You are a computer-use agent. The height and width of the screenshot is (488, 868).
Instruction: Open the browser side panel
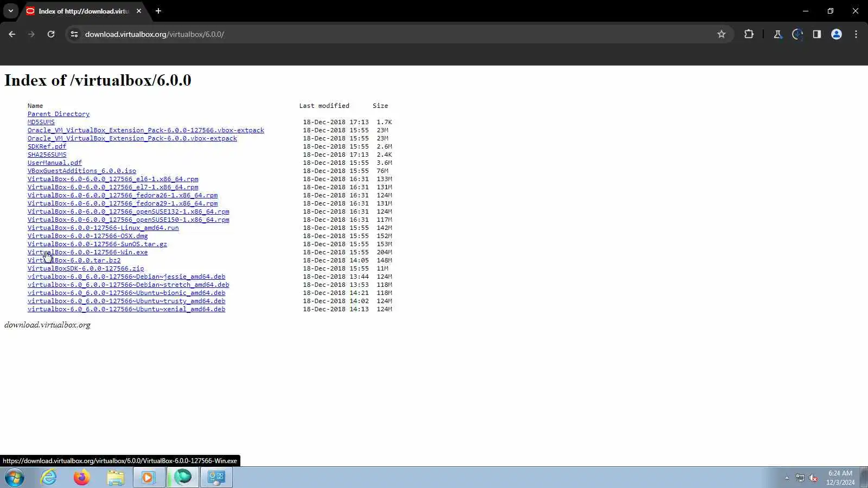click(817, 34)
